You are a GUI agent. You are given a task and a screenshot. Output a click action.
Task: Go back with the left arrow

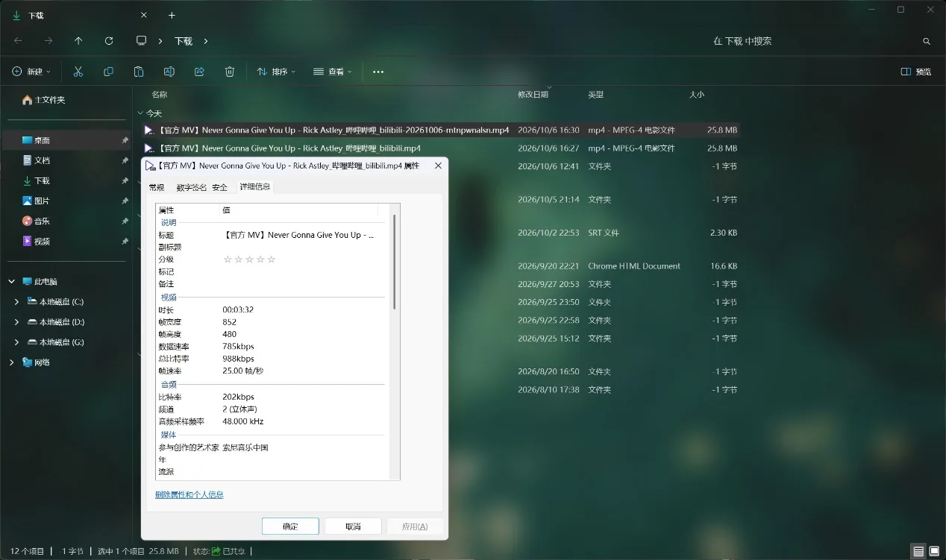point(18,41)
